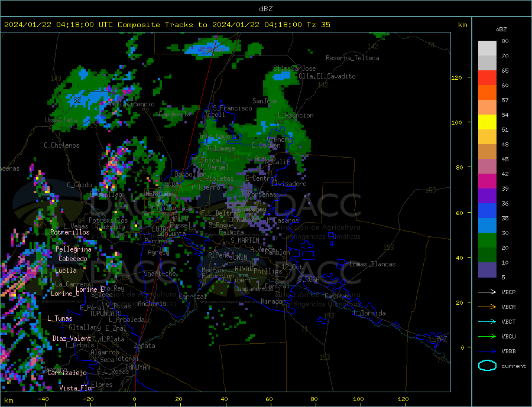Screen dimensions: 532x407
Task: Click the Lucila label
Action: [66, 271]
